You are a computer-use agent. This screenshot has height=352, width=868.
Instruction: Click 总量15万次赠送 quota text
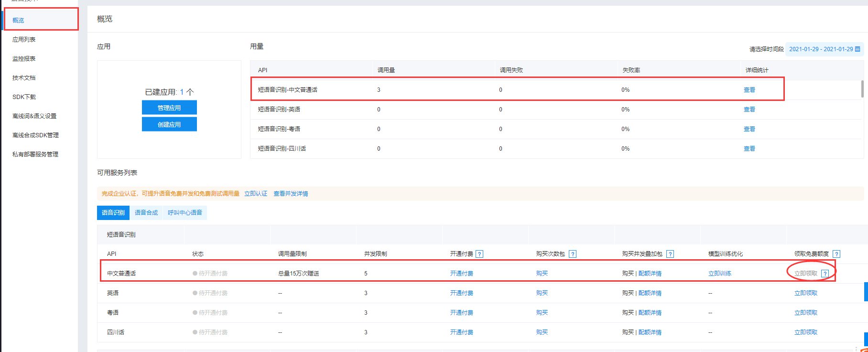(299, 274)
